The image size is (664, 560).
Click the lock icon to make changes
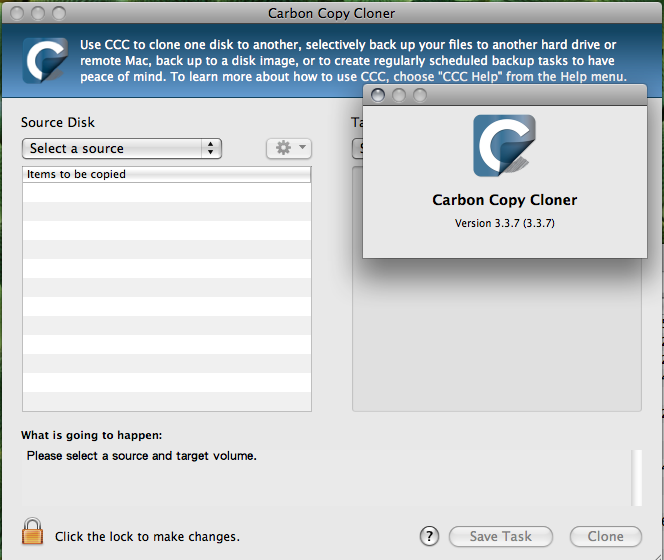(x=33, y=531)
